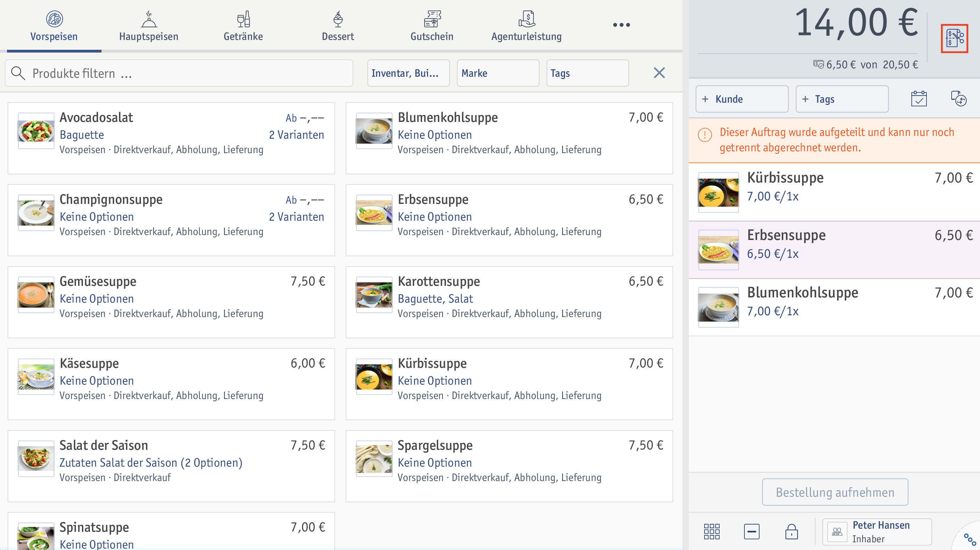
Task: Open the split bill icon
Action: (x=954, y=38)
